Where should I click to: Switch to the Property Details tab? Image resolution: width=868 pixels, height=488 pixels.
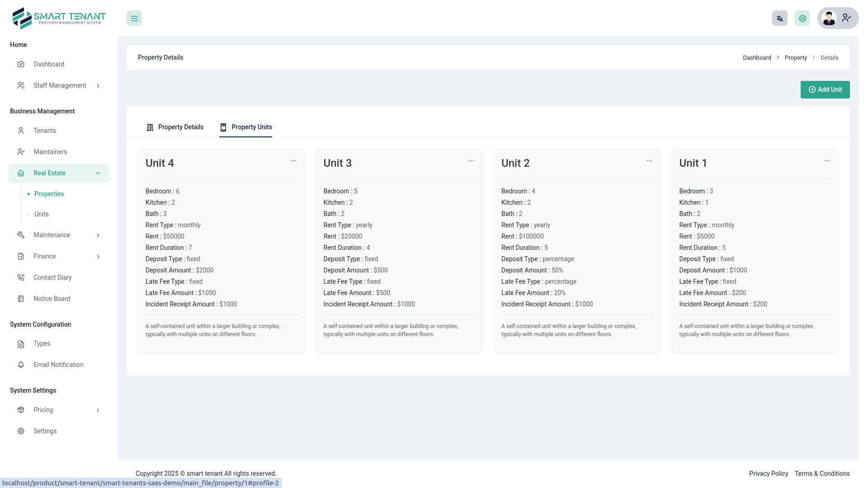click(175, 127)
